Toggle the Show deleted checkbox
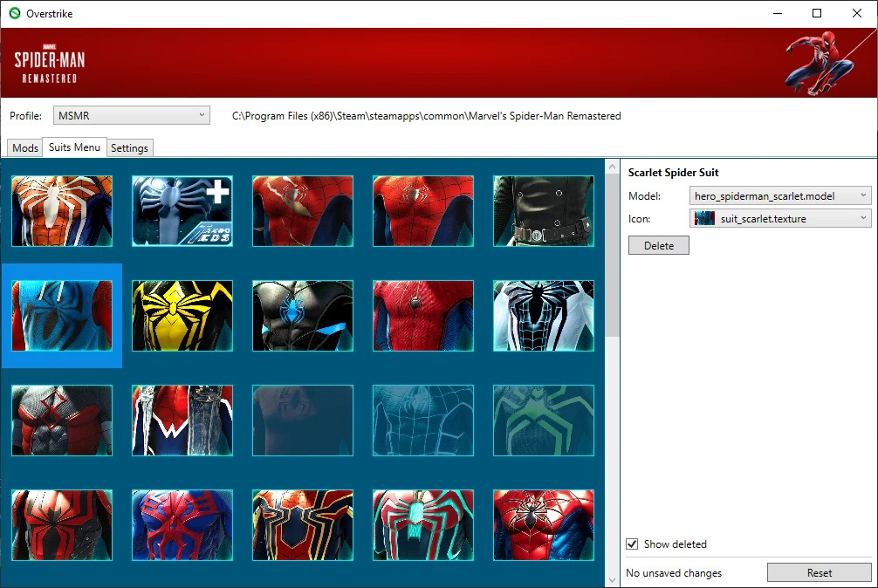This screenshot has width=878, height=588. (632, 544)
